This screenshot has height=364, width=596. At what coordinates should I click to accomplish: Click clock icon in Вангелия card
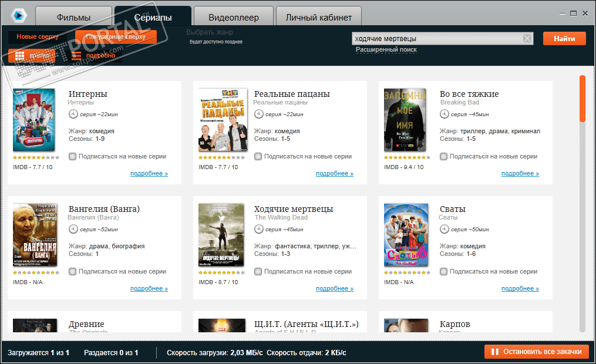pos(73,229)
